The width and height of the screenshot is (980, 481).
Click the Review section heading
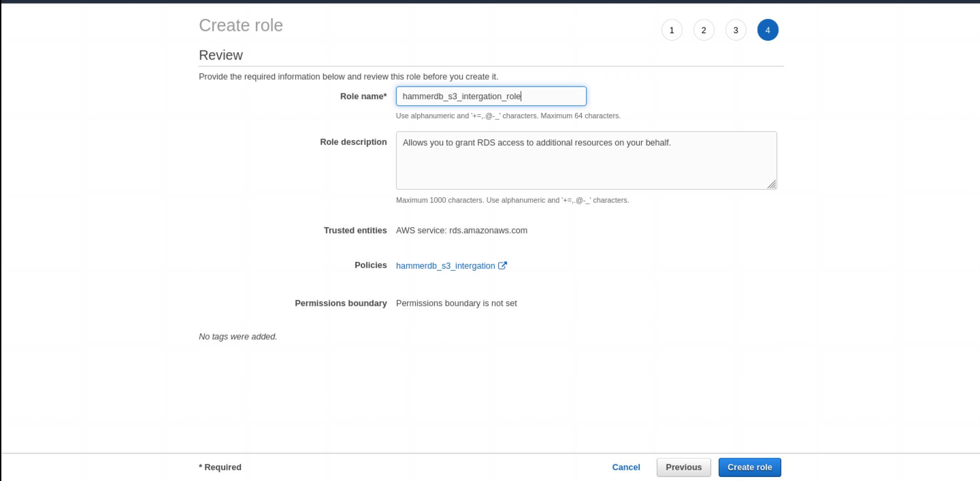tap(221, 55)
